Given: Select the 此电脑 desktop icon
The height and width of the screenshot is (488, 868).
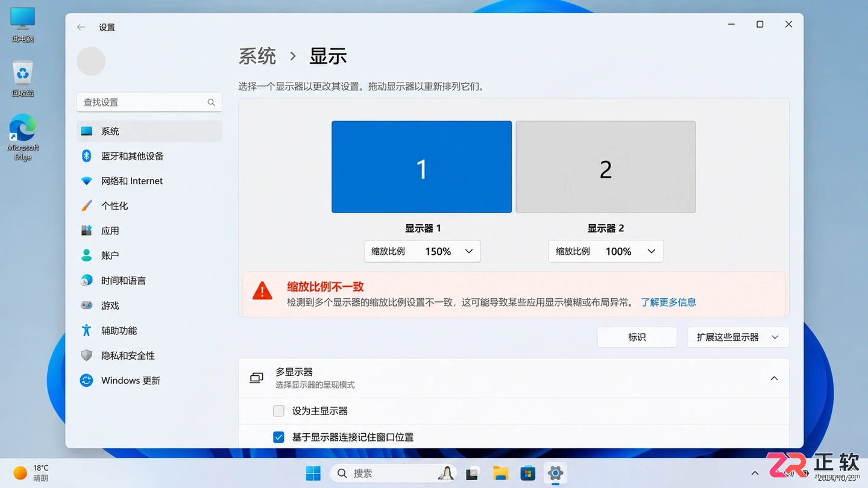Looking at the screenshot, I should click(23, 25).
